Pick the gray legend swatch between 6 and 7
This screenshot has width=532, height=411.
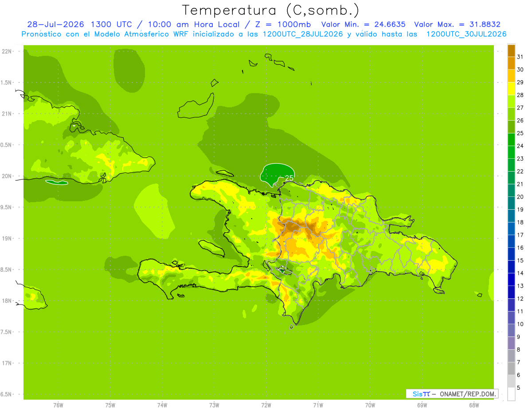pos(511,368)
